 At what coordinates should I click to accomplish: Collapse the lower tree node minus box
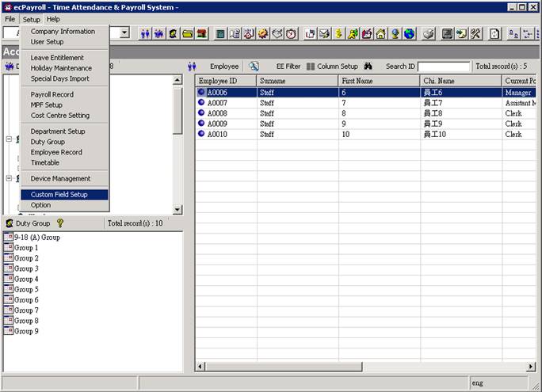point(9,178)
